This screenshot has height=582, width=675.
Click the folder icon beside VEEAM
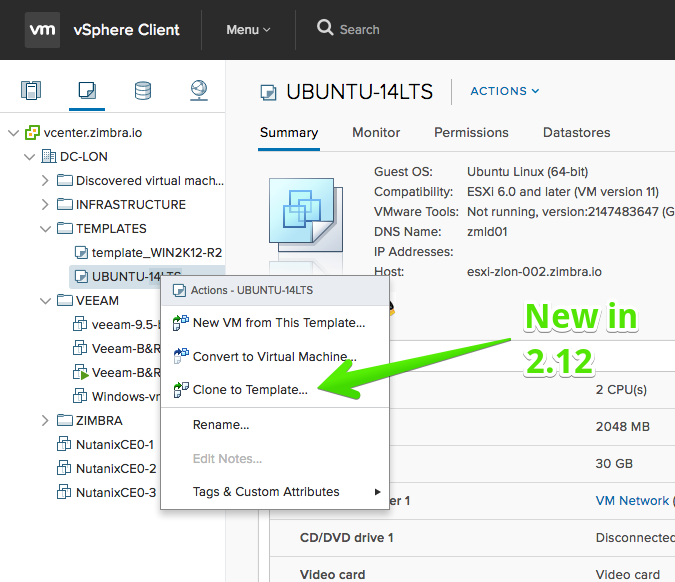click(x=65, y=300)
